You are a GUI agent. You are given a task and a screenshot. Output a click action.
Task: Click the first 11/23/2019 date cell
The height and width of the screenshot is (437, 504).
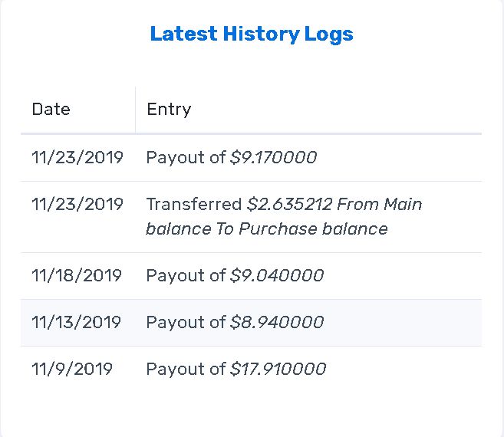point(77,157)
